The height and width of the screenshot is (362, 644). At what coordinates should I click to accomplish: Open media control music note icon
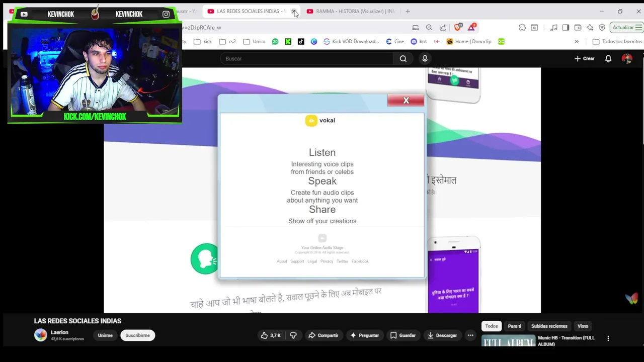553,28
